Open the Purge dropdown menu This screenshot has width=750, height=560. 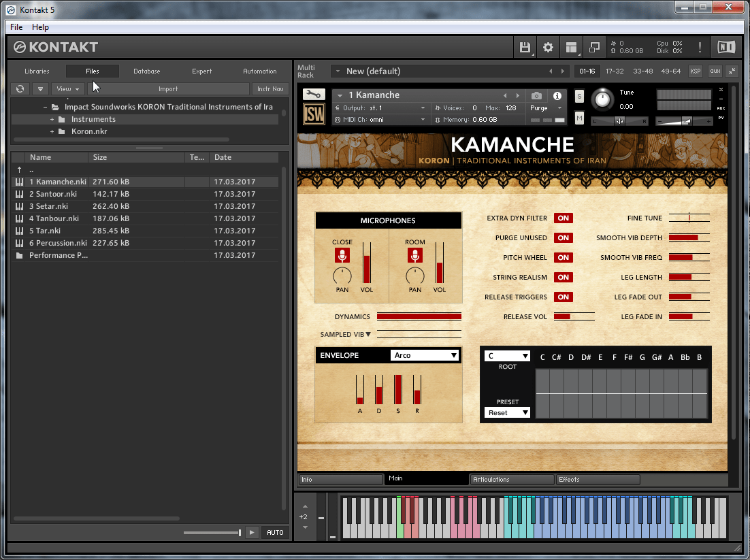(544, 108)
